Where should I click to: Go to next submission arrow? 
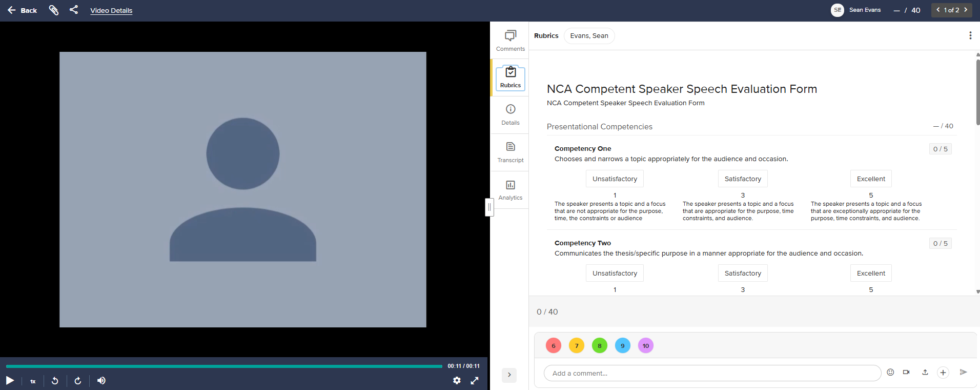coord(966,10)
